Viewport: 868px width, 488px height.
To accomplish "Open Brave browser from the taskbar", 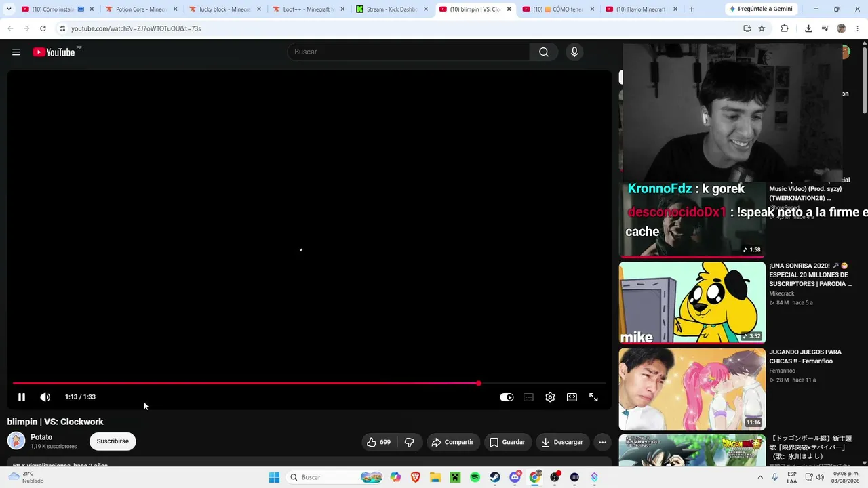I will point(415,477).
